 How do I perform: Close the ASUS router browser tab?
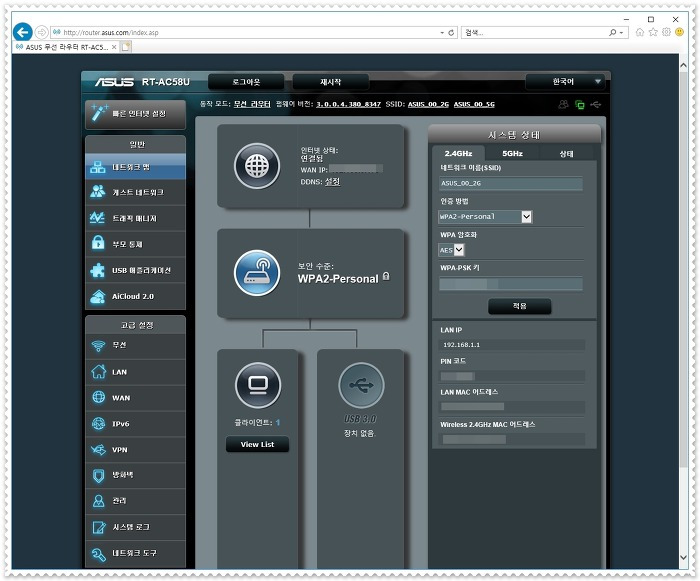click(114, 47)
